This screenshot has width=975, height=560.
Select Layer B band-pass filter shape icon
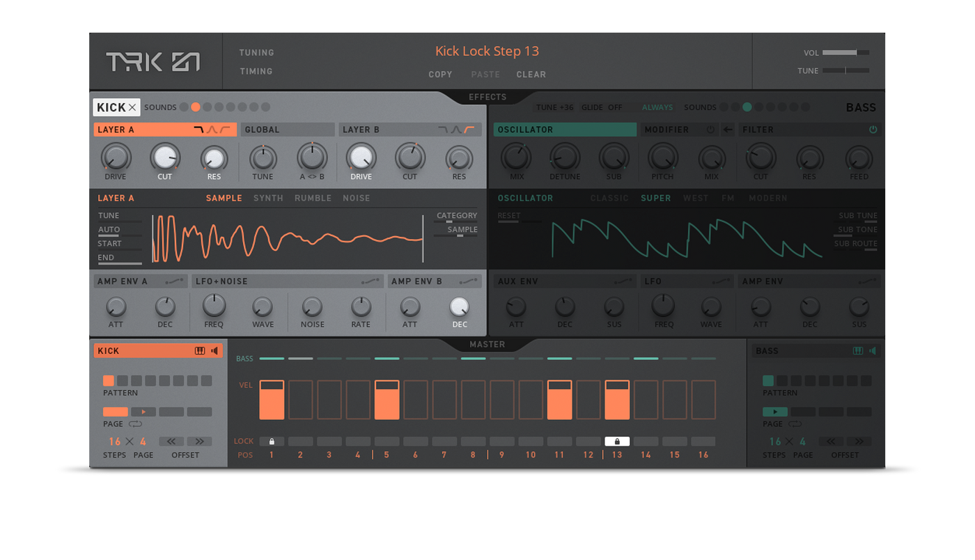[x=456, y=130]
